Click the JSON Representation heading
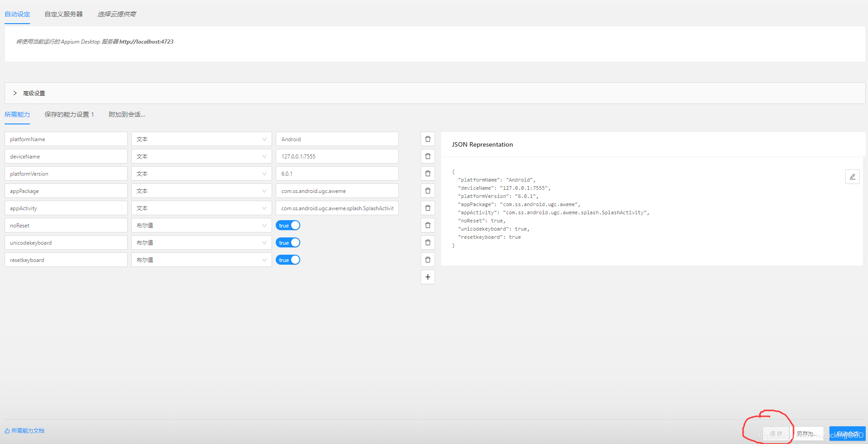This screenshot has height=444, width=868. click(x=482, y=144)
